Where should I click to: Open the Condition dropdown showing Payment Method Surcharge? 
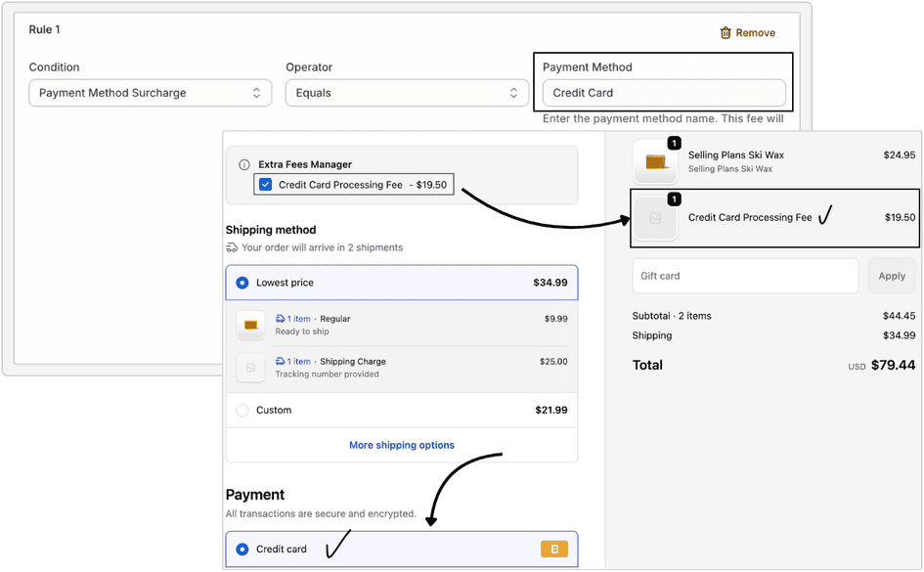point(150,92)
